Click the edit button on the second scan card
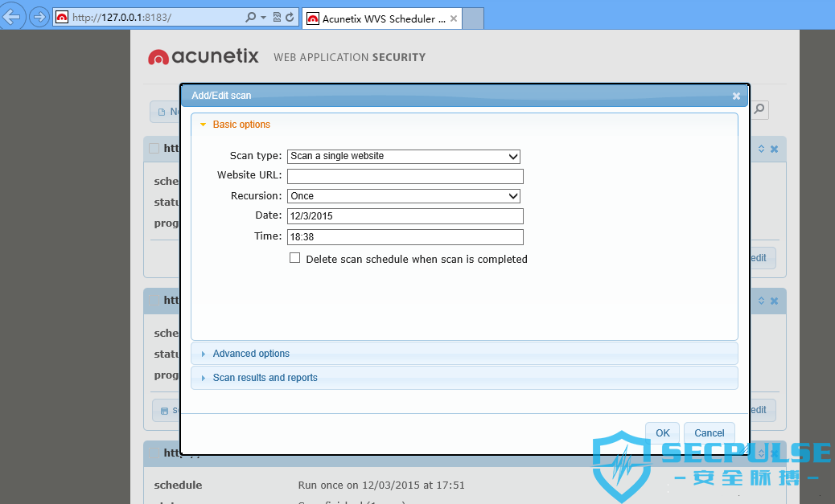This screenshot has width=835, height=504. (762, 410)
